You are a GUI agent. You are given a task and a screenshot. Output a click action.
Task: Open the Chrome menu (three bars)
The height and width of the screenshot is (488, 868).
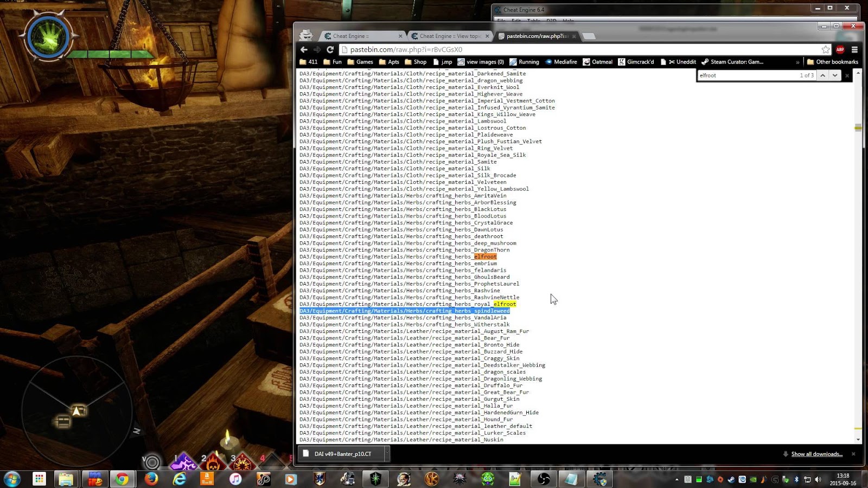(x=854, y=49)
